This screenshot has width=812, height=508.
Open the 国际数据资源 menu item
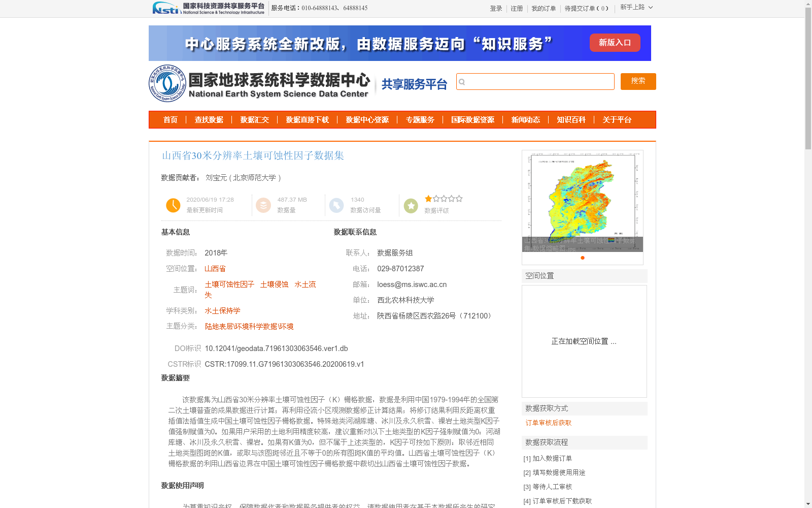pyautogui.click(x=473, y=120)
